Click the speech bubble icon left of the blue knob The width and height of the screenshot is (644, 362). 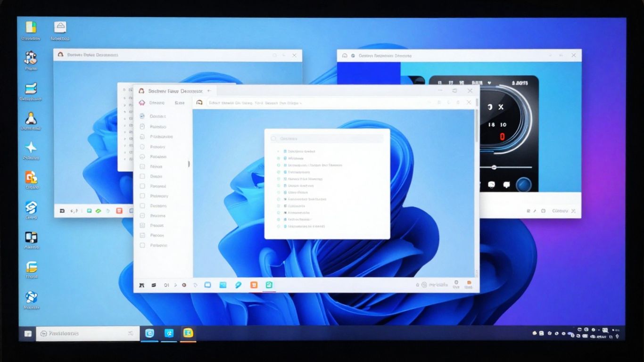[x=507, y=185]
